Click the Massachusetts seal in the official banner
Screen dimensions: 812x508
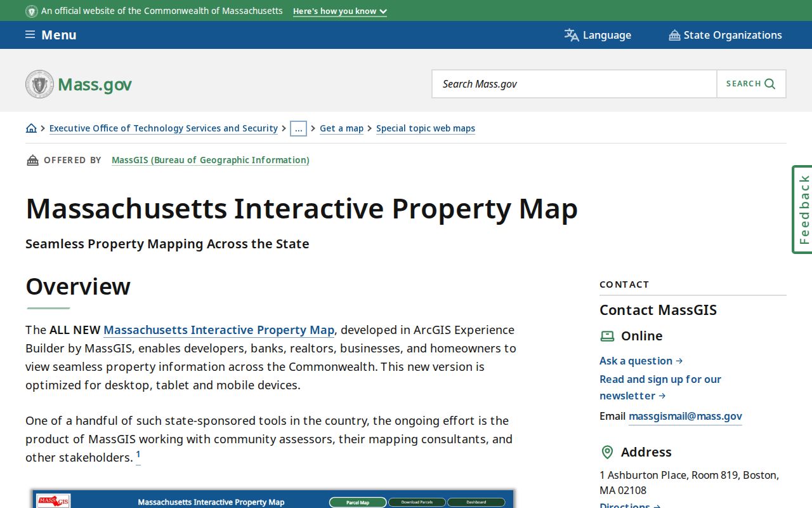click(x=32, y=11)
